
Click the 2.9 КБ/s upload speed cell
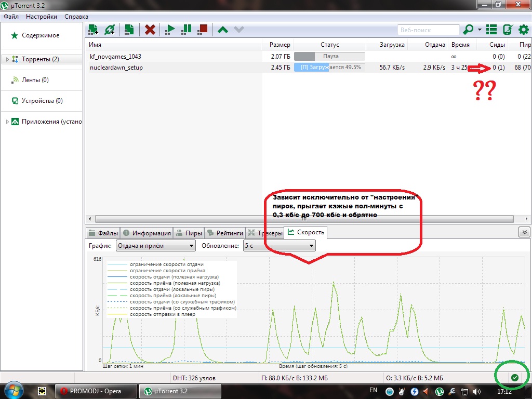pyautogui.click(x=434, y=68)
